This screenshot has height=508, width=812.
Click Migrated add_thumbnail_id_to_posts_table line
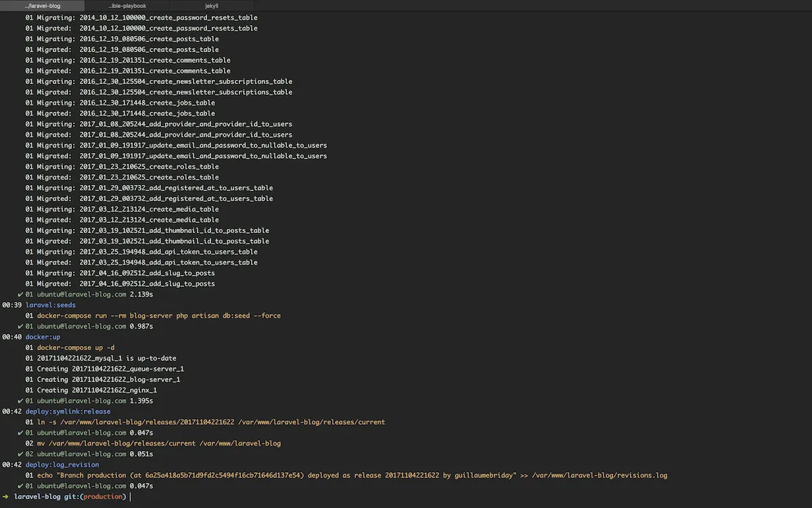[148, 241]
